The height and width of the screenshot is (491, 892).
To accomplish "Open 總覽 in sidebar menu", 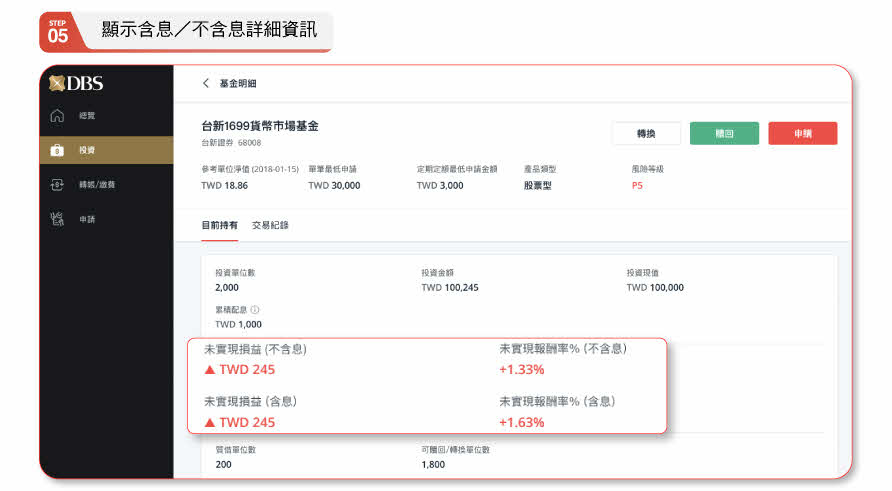I will pos(87,115).
